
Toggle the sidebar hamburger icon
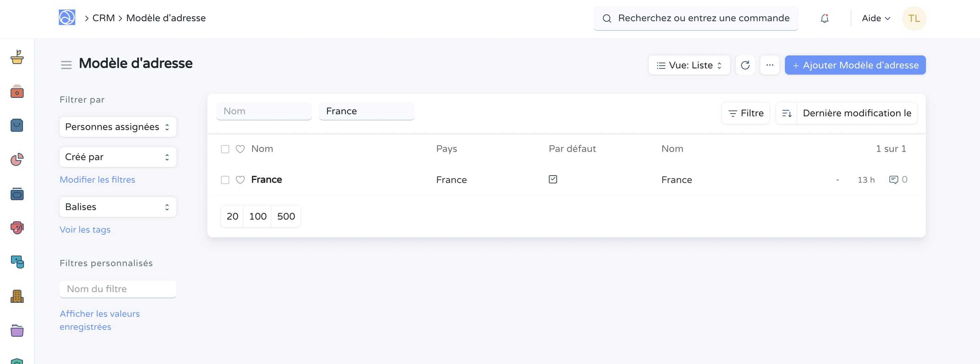tap(66, 65)
